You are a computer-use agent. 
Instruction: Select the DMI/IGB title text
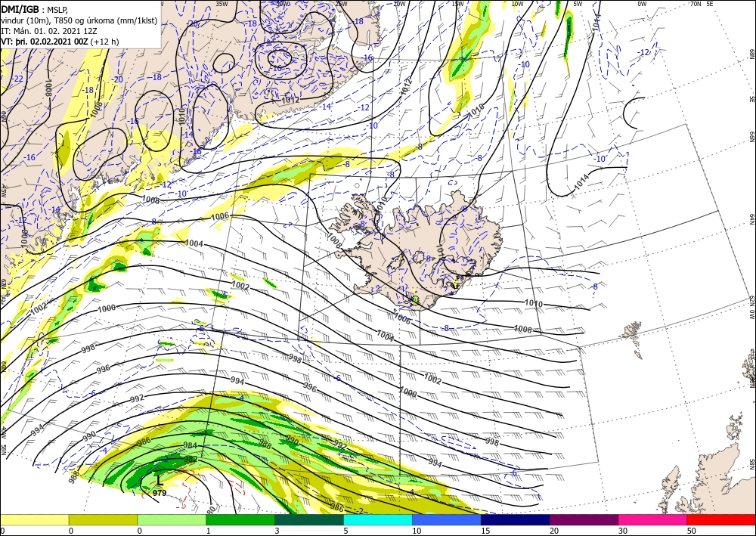(20, 8)
